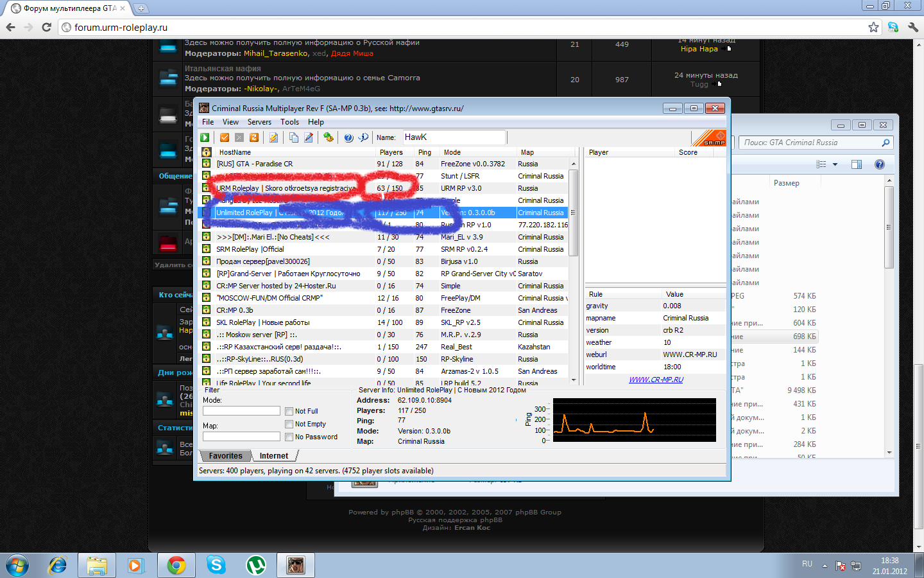
Task: Click the pencil edit icon in toolbar
Action: click(x=309, y=137)
